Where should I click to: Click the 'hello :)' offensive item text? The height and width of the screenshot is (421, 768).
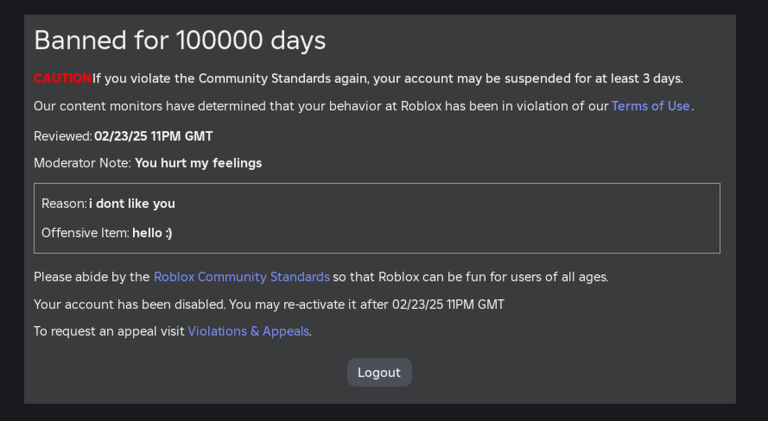pos(152,233)
